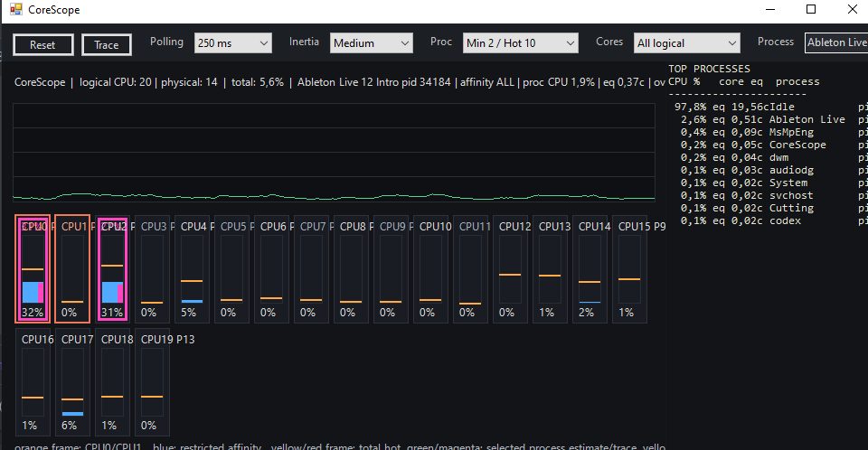Maximize the CoreScope window
The height and width of the screenshot is (450, 868).
point(811,9)
